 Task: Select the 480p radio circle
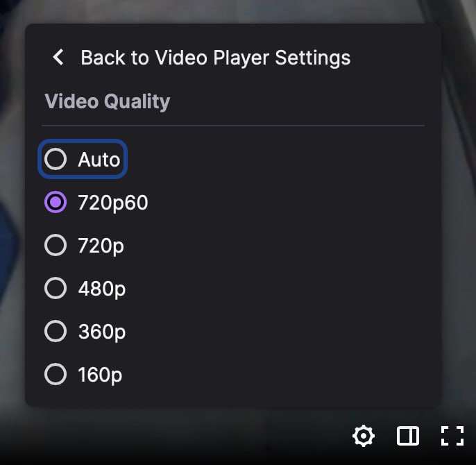click(56, 288)
